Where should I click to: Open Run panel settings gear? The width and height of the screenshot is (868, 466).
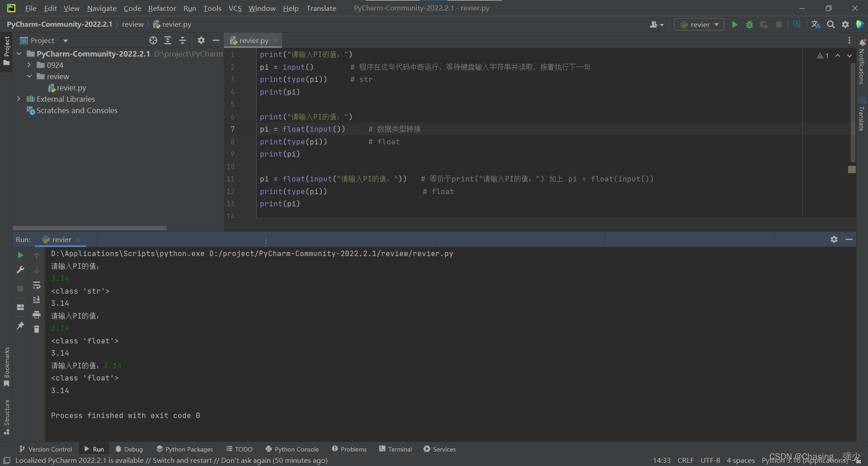tap(834, 239)
